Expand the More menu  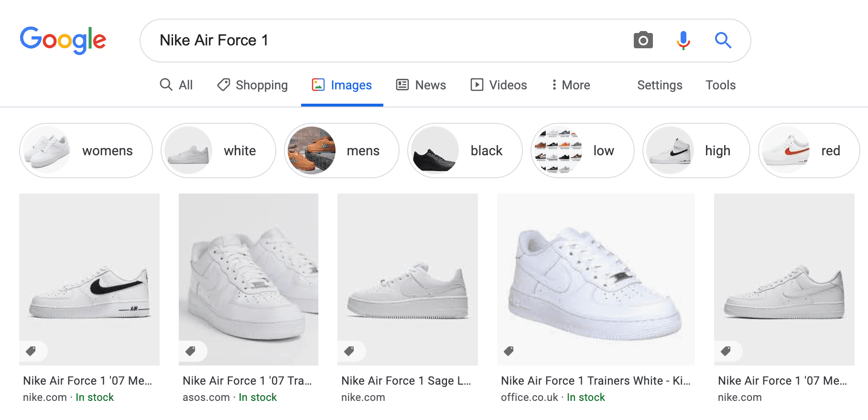(571, 85)
